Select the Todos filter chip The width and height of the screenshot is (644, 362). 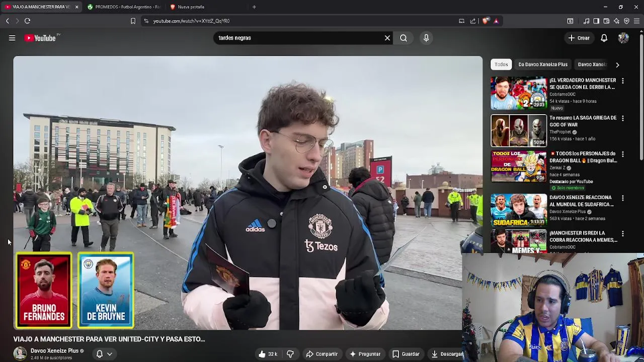pyautogui.click(x=501, y=64)
